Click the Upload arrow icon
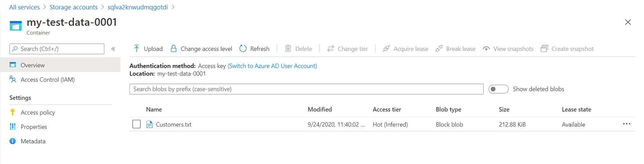644x164 pixels. pos(137,49)
